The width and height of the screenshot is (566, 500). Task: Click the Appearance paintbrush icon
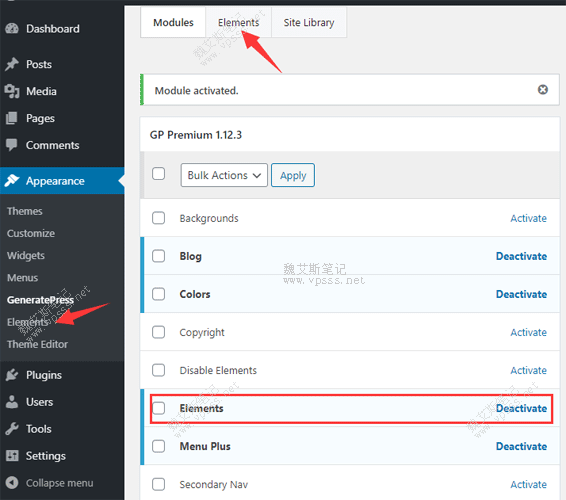(x=12, y=181)
